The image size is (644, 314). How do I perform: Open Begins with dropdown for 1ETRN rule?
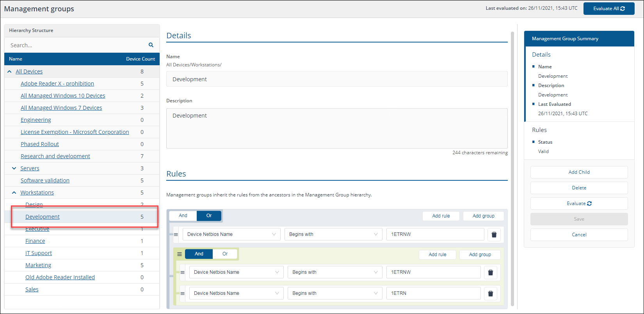334,293
